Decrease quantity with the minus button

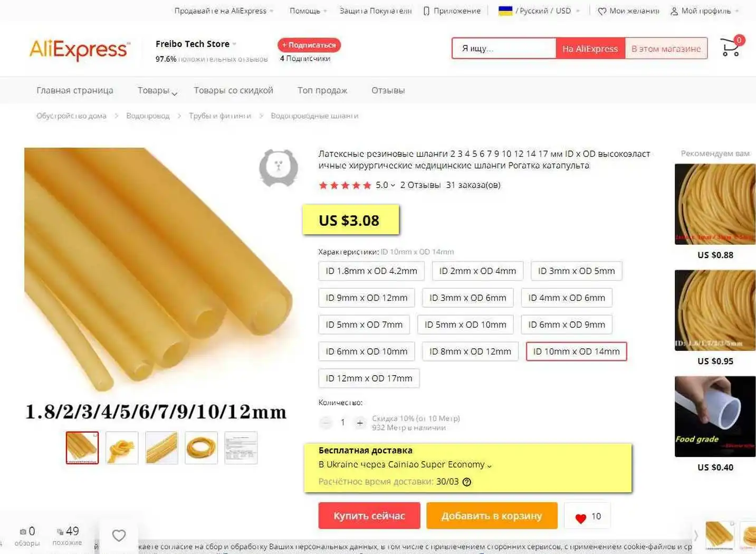326,423
